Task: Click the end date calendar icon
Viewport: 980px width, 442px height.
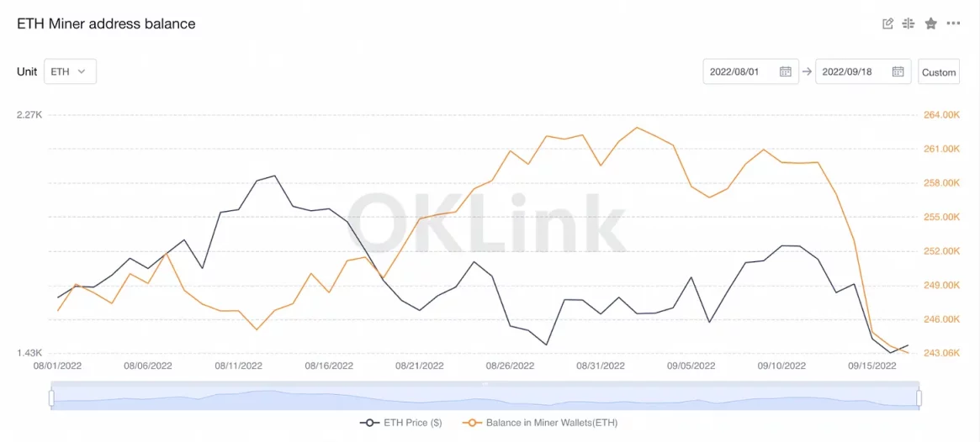Action: point(898,72)
